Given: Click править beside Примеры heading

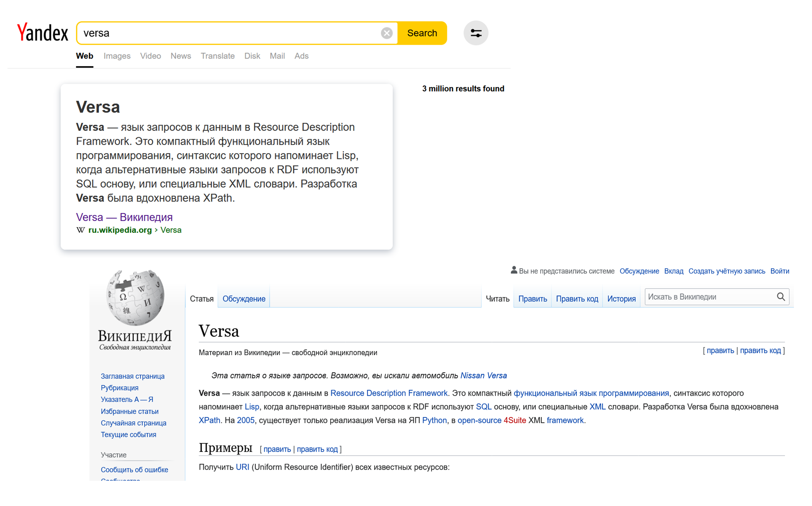Looking at the screenshot, I should point(277,449).
